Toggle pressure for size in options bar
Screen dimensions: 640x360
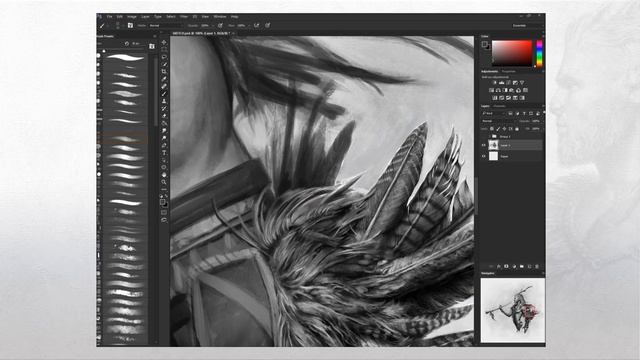tap(267, 25)
